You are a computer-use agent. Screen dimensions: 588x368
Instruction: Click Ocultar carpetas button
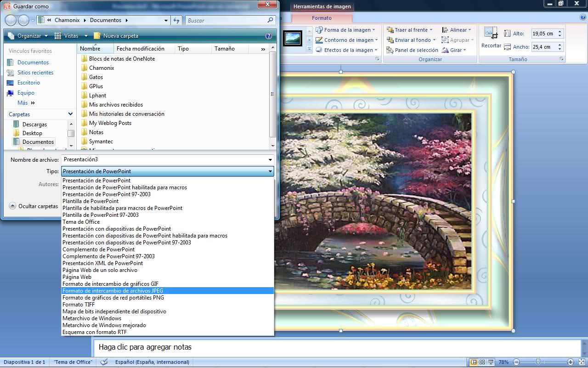(x=34, y=206)
